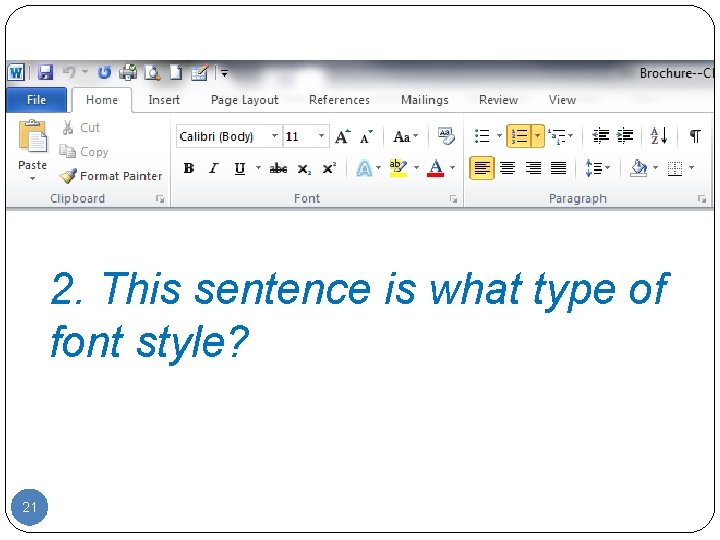This screenshot has height=540, width=720.
Task: Toggle Italic formatting
Action: pyautogui.click(x=214, y=169)
